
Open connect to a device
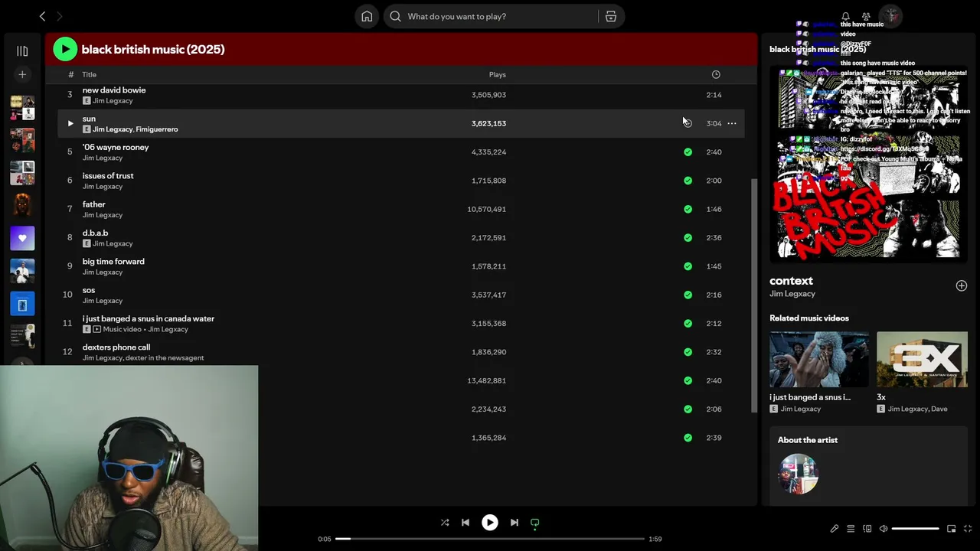867,529
